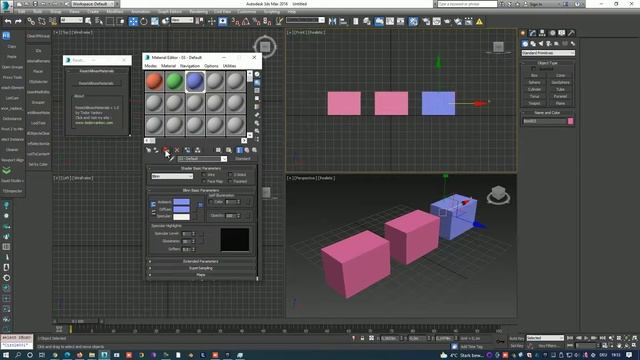Click the yellow warning triangle toolbar icon
The height and width of the screenshot is (360, 640).
(x=480, y=22)
